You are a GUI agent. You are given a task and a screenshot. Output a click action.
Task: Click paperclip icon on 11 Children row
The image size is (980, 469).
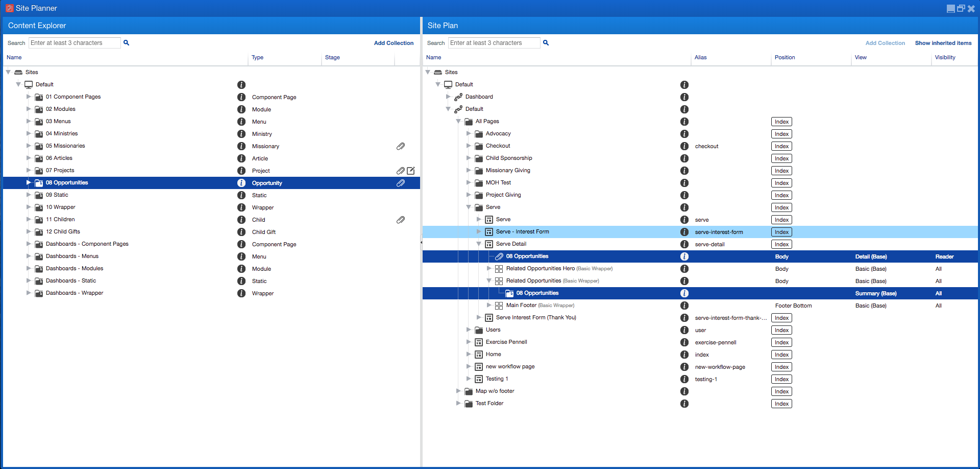coord(401,220)
